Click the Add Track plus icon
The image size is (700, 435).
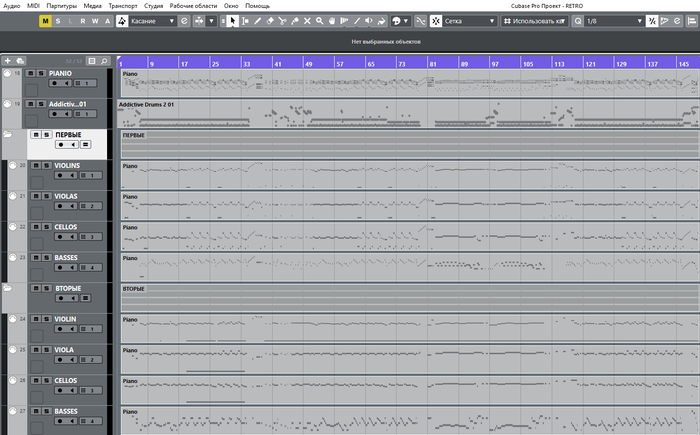[8, 61]
